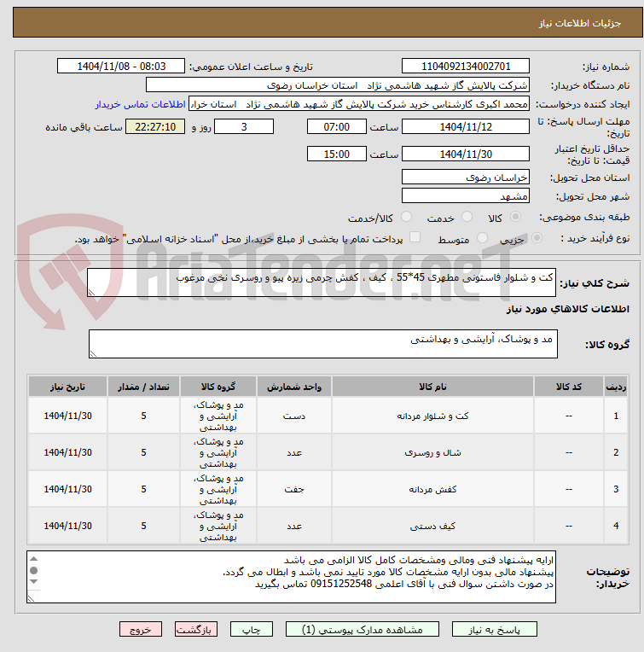
Task: Select the کالا radio button
Action: click(x=515, y=217)
